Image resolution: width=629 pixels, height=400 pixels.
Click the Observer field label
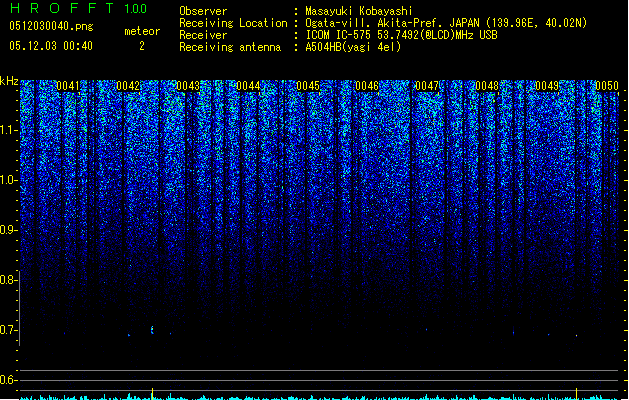tap(203, 11)
